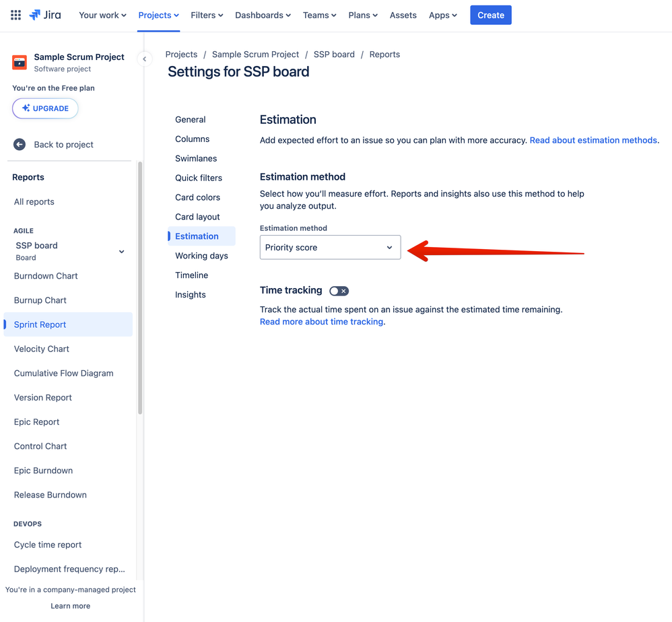Open the Apps menu
672x622 pixels.
point(442,15)
